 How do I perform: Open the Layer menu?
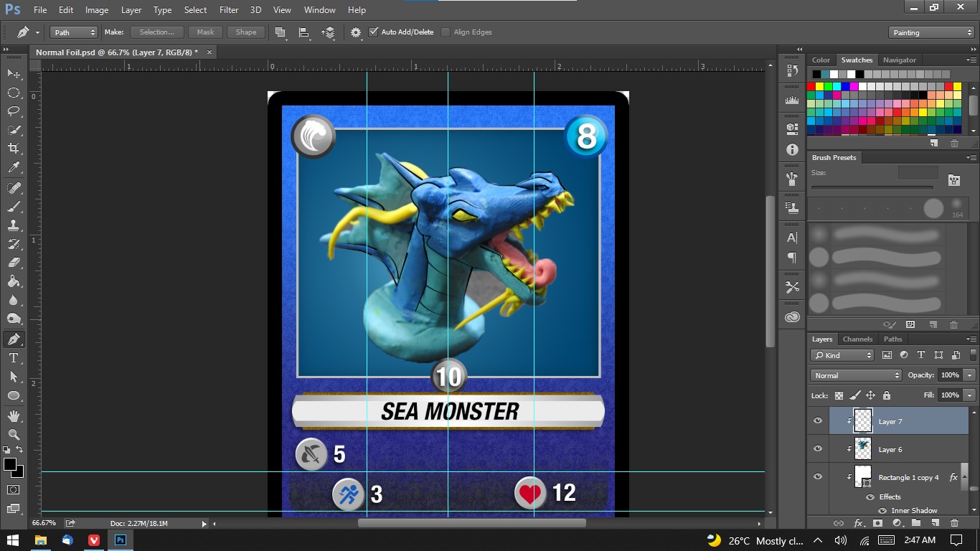click(131, 10)
